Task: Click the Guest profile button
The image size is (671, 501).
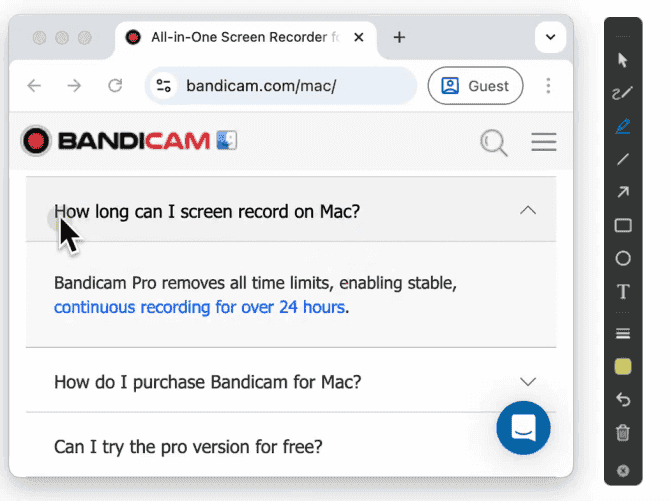Action: [x=475, y=86]
